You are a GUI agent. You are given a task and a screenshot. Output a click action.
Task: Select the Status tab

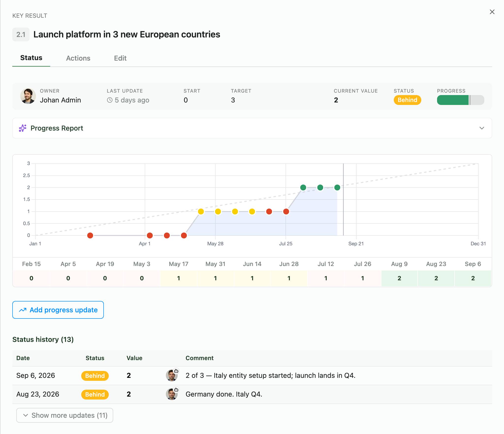tap(31, 58)
